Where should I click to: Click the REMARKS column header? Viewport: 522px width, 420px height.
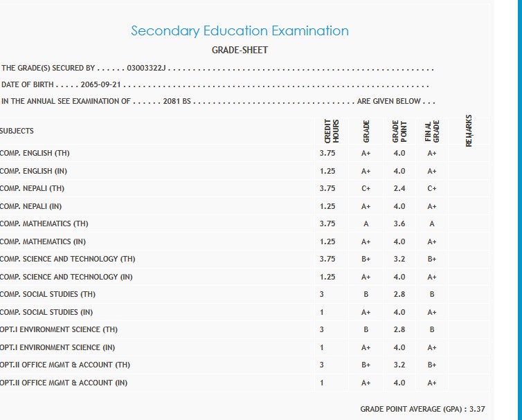tap(469, 131)
